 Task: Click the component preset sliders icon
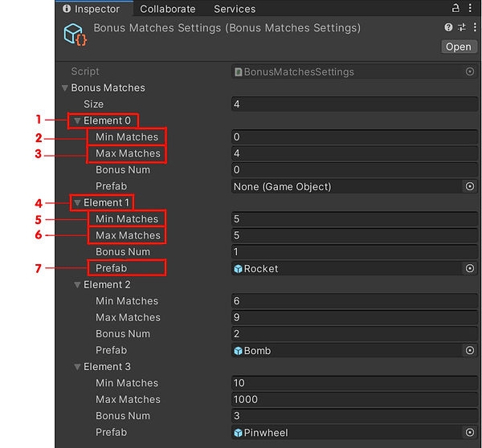point(460,28)
